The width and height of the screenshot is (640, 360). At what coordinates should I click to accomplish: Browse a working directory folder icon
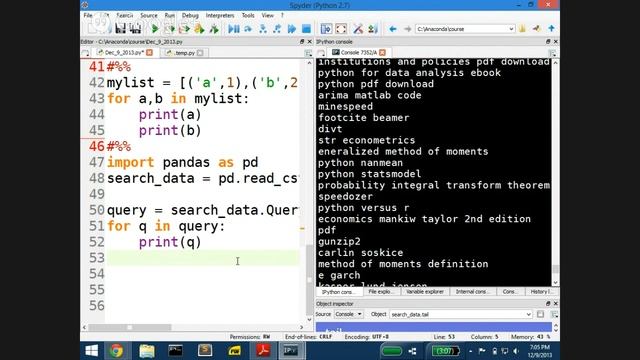click(x=522, y=29)
